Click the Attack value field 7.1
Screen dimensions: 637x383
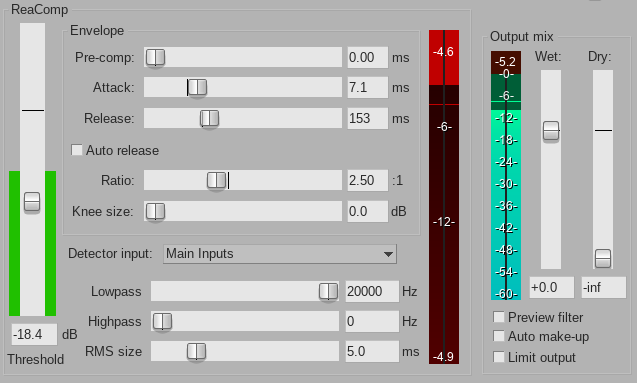pos(368,87)
